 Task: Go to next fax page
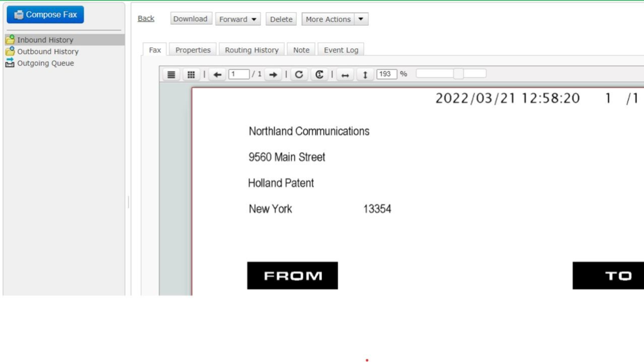click(273, 74)
